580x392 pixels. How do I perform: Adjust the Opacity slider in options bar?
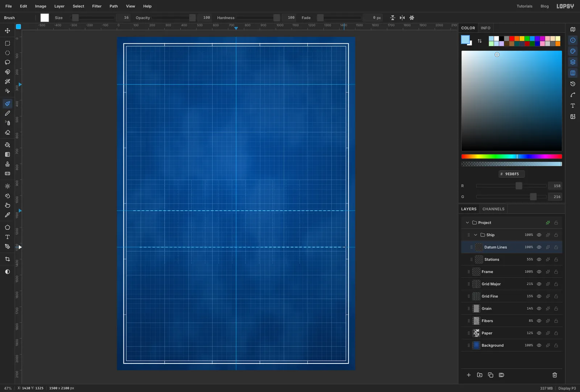174,18
